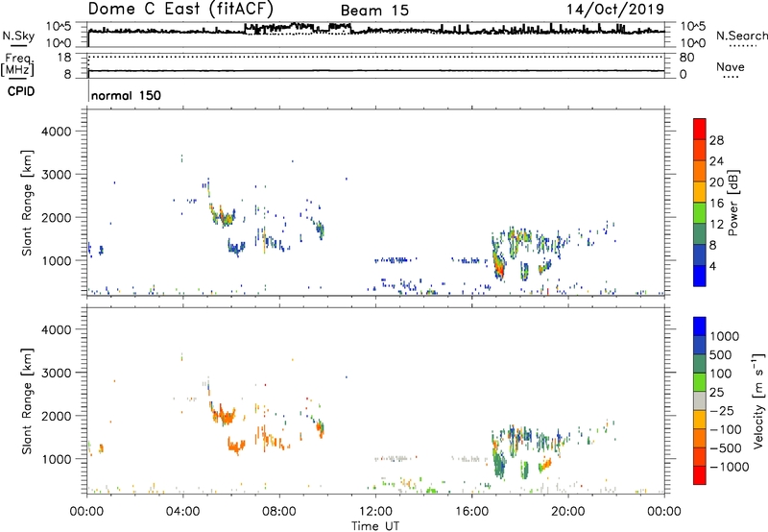
Task: Click the 'Power [dB]' colorbar label
Action: click(732, 203)
